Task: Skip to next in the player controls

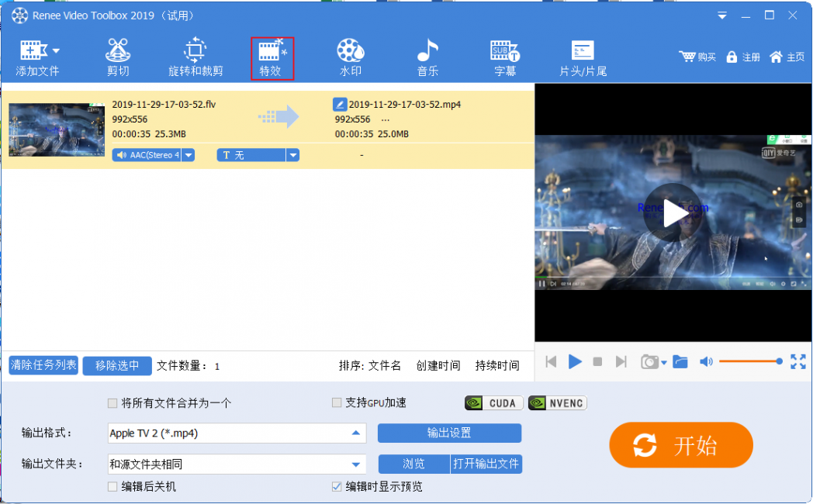Action: click(621, 361)
